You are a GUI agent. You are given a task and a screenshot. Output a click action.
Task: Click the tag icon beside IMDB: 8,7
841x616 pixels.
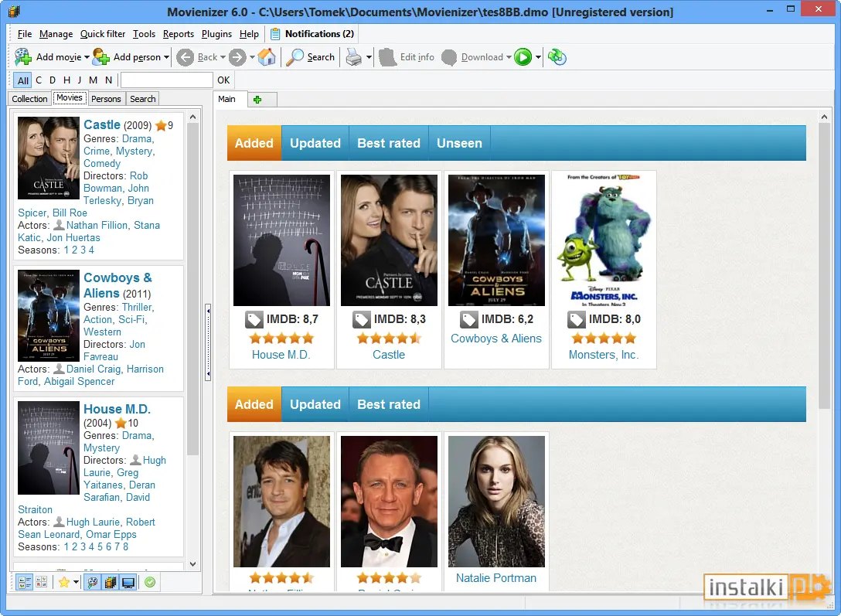[x=254, y=319]
